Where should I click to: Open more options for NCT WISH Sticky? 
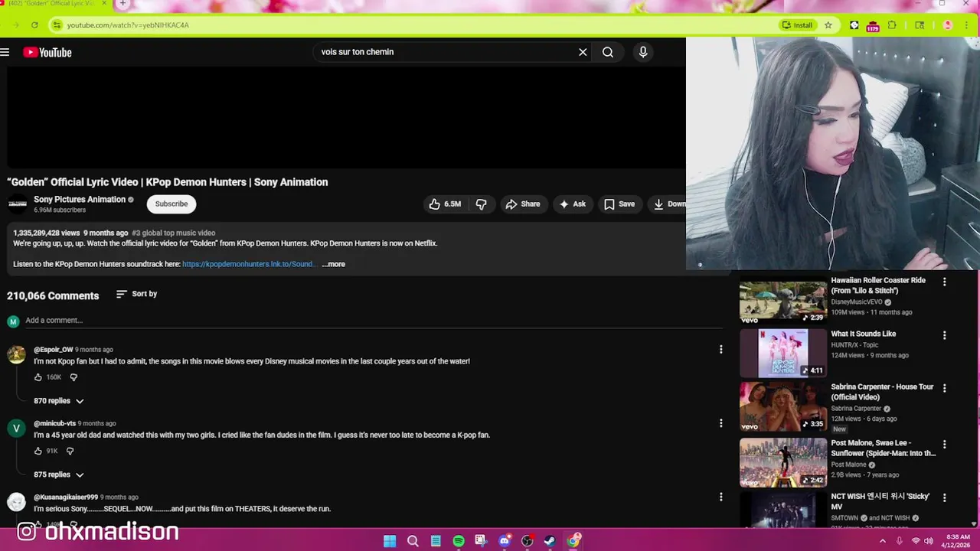click(944, 497)
